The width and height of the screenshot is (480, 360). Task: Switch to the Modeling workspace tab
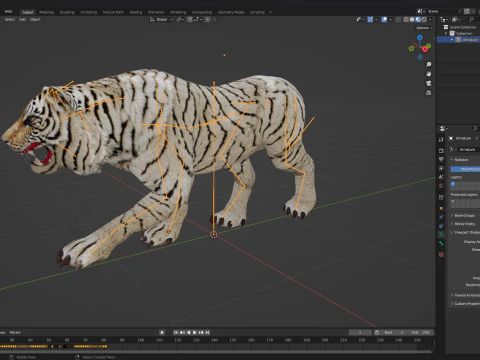[x=46, y=12]
